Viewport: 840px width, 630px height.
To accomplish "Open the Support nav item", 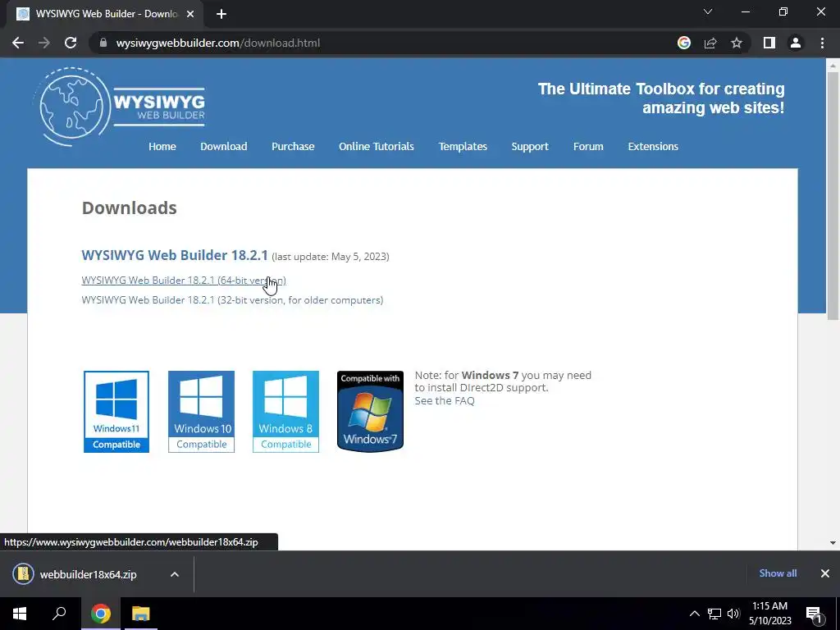I will (x=530, y=146).
